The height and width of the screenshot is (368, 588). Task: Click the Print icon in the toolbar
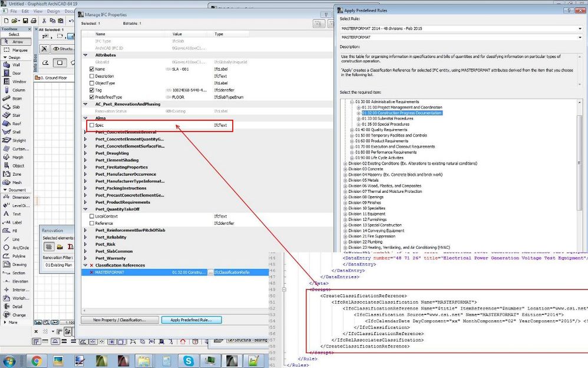click(34, 21)
